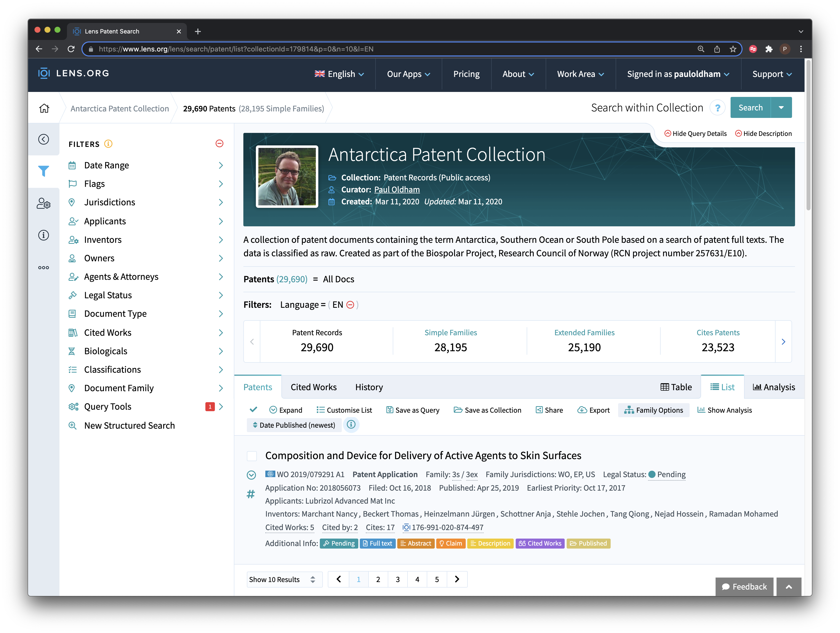This screenshot has width=840, height=633.
Task: Open the Chrome profile avatar P
Action: coord(785,49)
